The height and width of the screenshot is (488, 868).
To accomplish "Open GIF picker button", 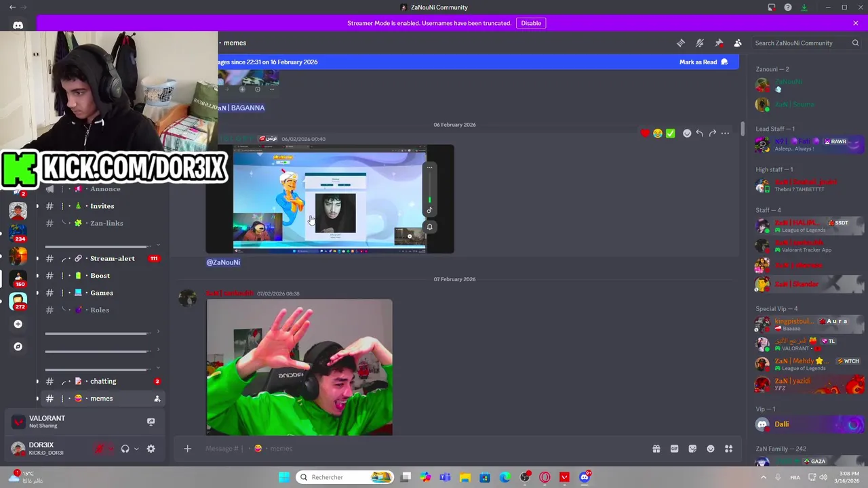I will pyautogui.click(x=674, y=449).
